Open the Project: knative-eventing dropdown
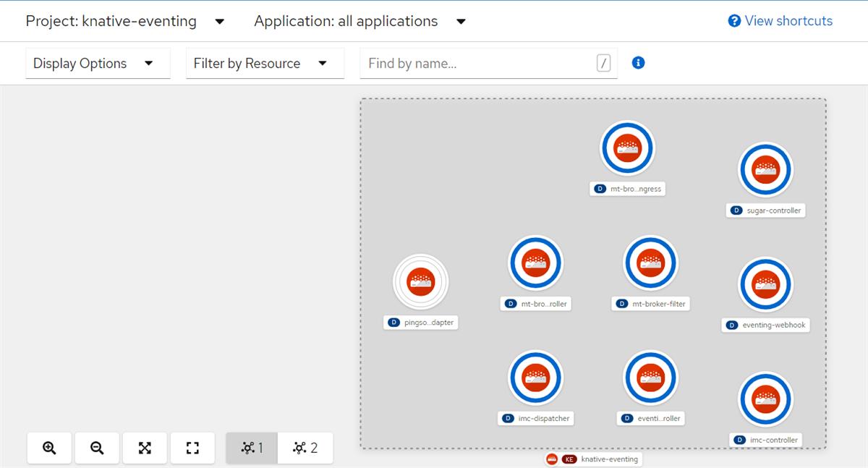The height and width of the screenshot is (468, 868). tap(123, 21)
